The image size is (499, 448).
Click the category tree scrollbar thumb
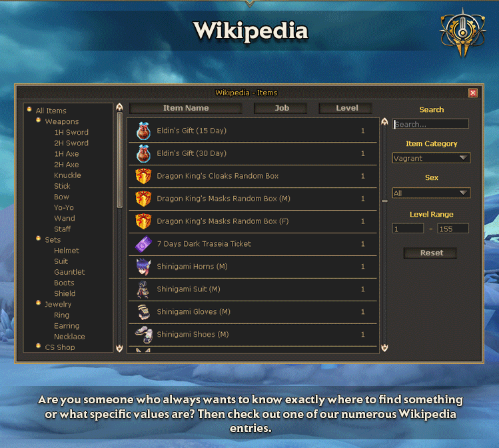point(120,160)
